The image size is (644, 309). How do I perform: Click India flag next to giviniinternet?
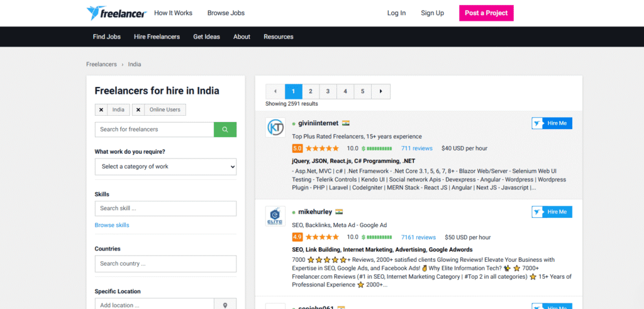(346, 123)
